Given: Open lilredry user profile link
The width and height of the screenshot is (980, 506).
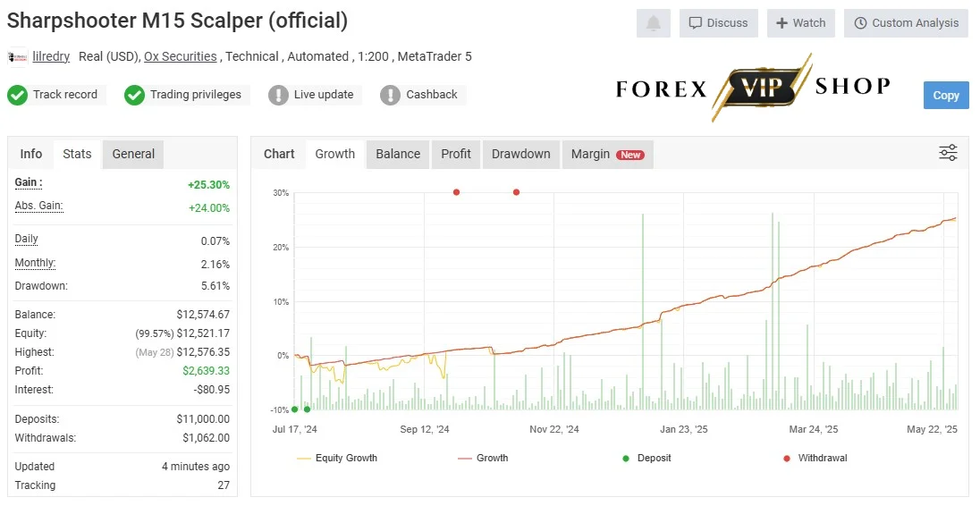Looking at the screenshot, I should pos(51,56).
